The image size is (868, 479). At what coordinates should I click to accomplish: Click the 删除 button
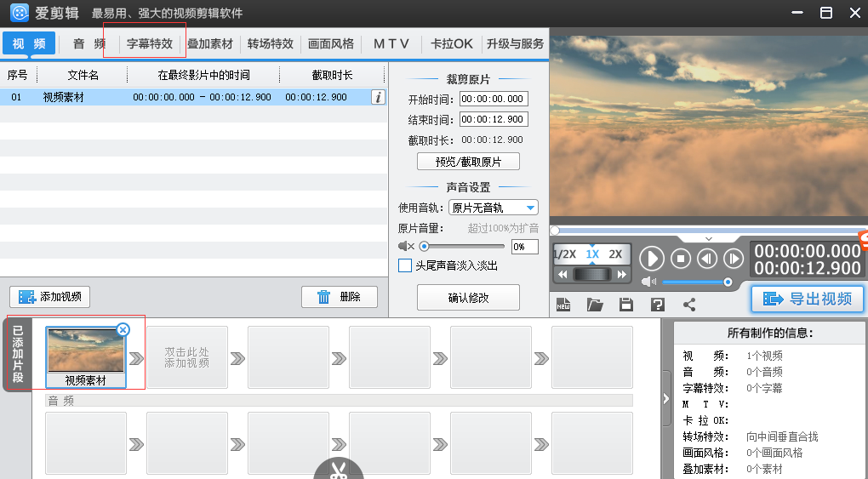point(340,297)
